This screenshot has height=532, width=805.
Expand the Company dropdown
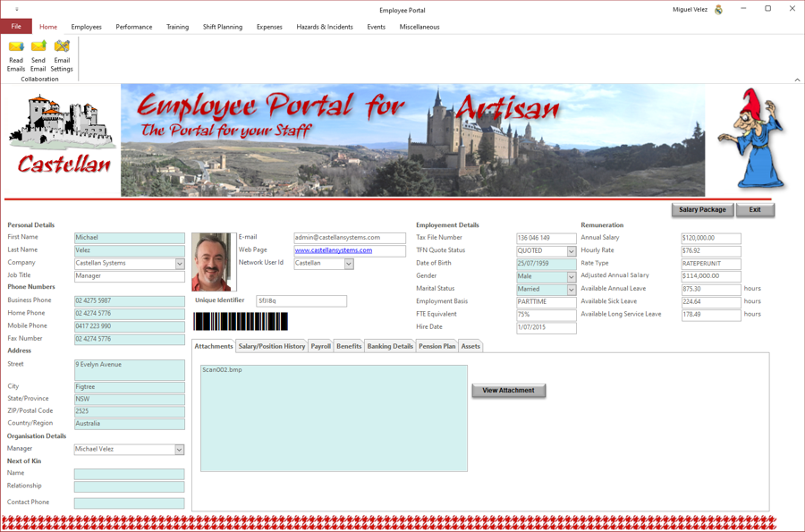tap(180, 264)
